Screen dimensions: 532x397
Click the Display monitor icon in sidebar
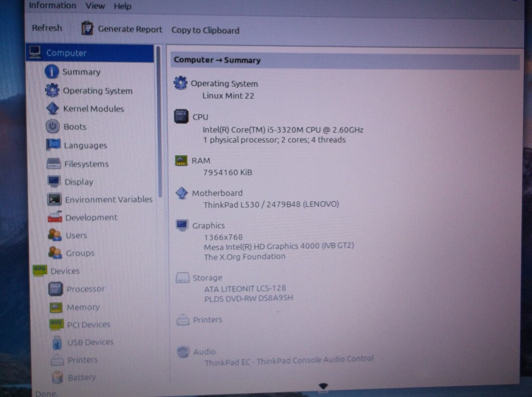54,182
